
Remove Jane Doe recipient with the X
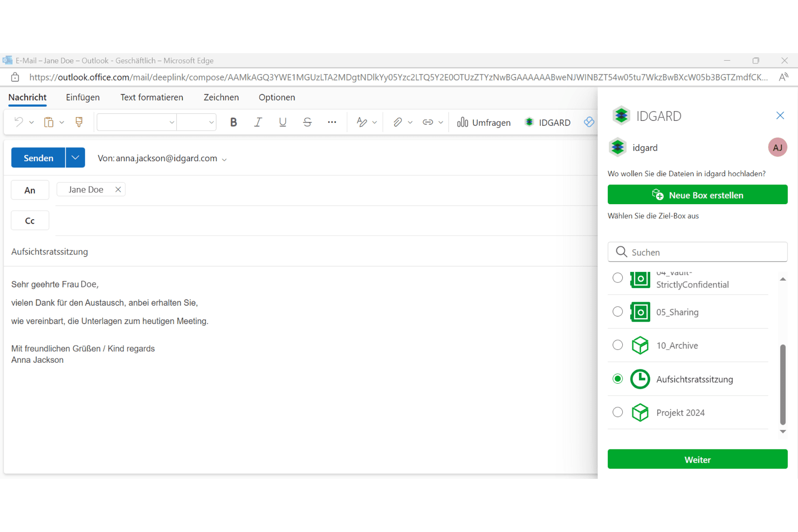[118, 189]
